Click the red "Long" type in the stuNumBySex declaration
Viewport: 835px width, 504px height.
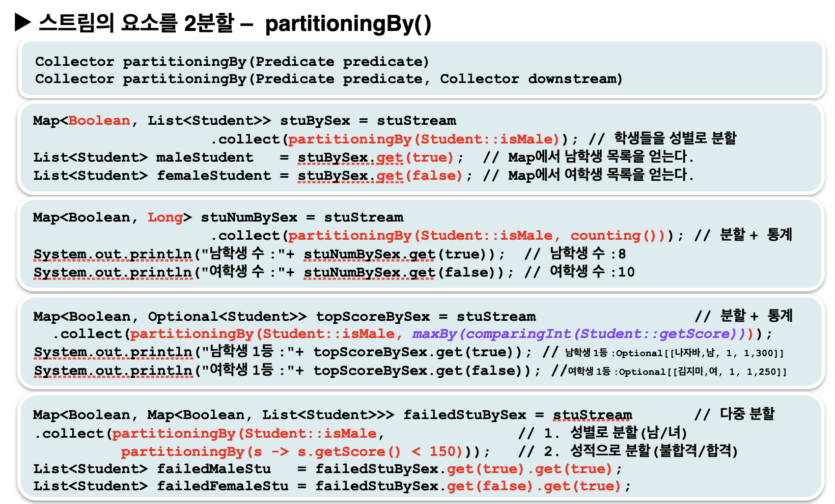(x=165, y=218)
